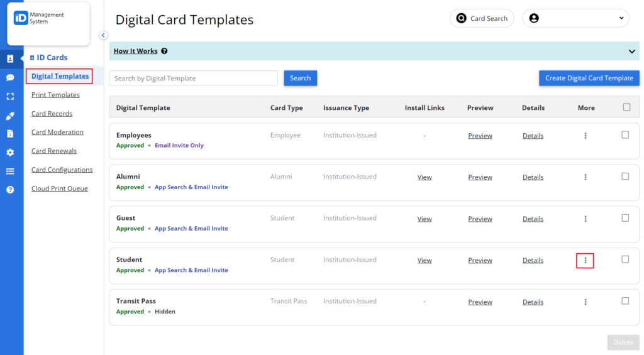This screenshot has width=644, height=355.
Task: Click the user account avatar icon
Action: [x=534, y=18]
